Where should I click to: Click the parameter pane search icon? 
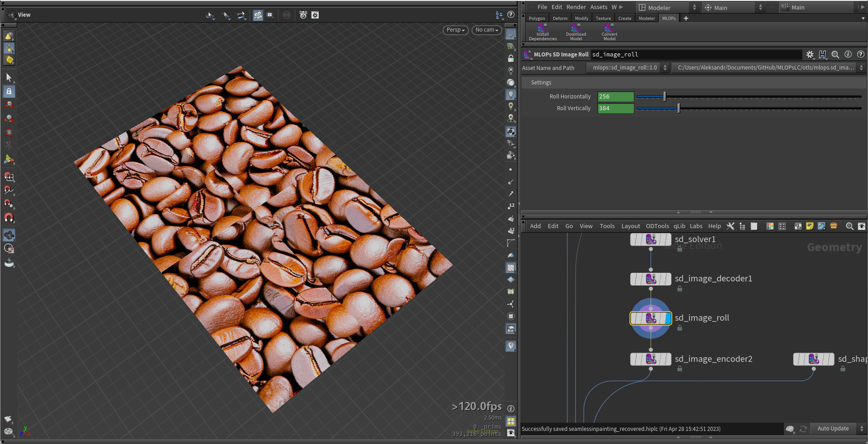pyautogui.click(x=835, y=55)
